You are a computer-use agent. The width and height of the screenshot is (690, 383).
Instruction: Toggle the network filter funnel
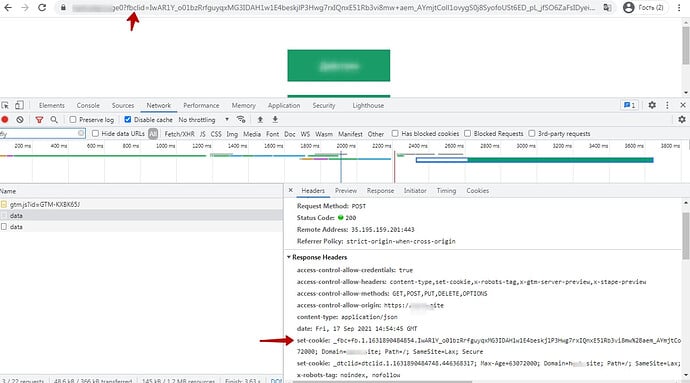39,119
